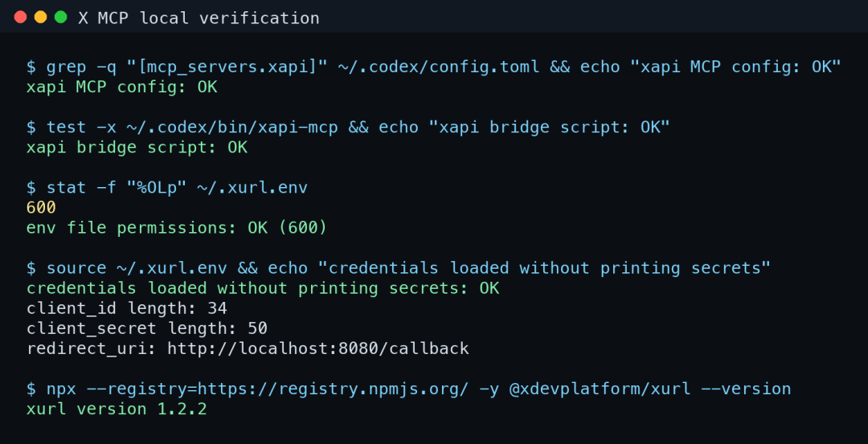Click the test -x xapi-mcp command line

pos(349,127)
